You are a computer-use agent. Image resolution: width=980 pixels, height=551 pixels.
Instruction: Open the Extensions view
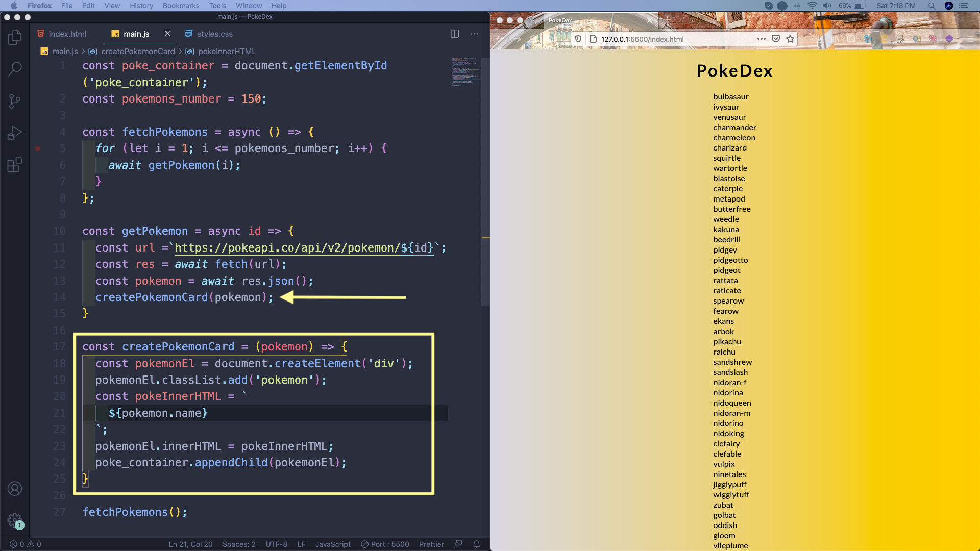point(15,165)
